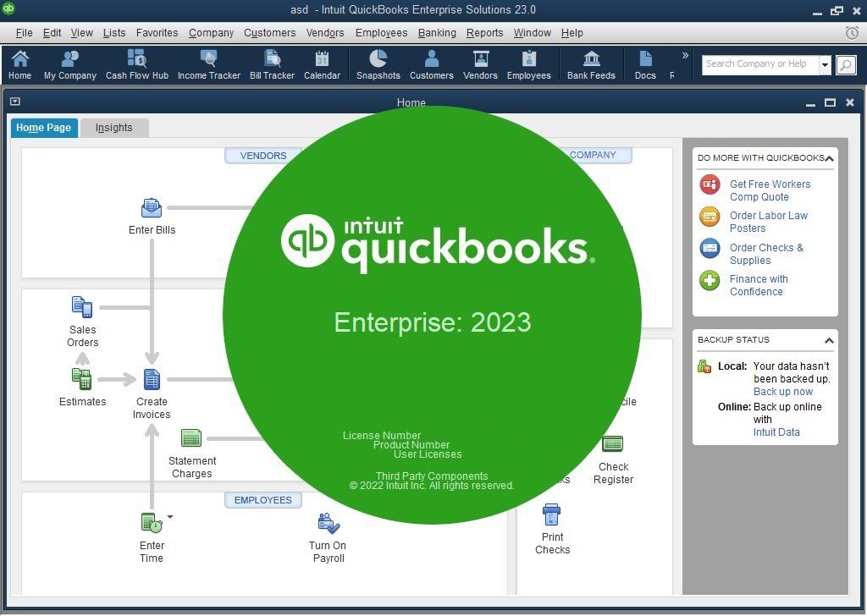
Task: Open the Company menu
Action: coord(211,33)
